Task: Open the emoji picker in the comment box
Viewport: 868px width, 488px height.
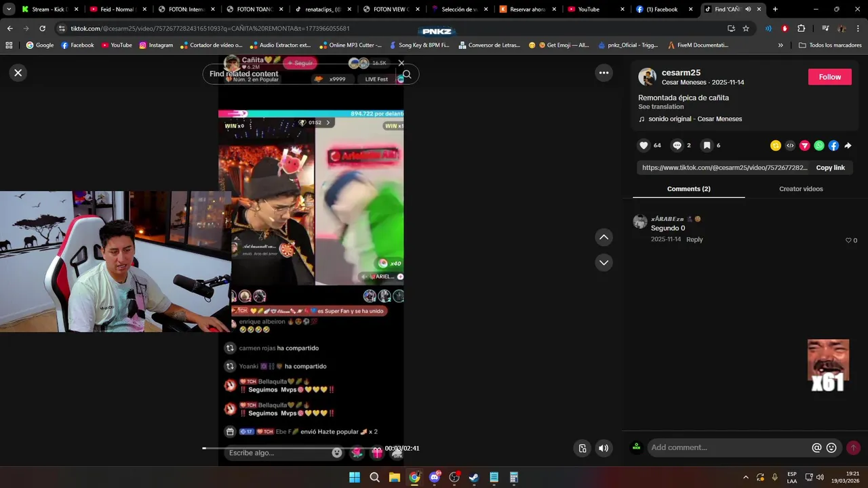Action: pyautogui.click(x=831, y=448)
